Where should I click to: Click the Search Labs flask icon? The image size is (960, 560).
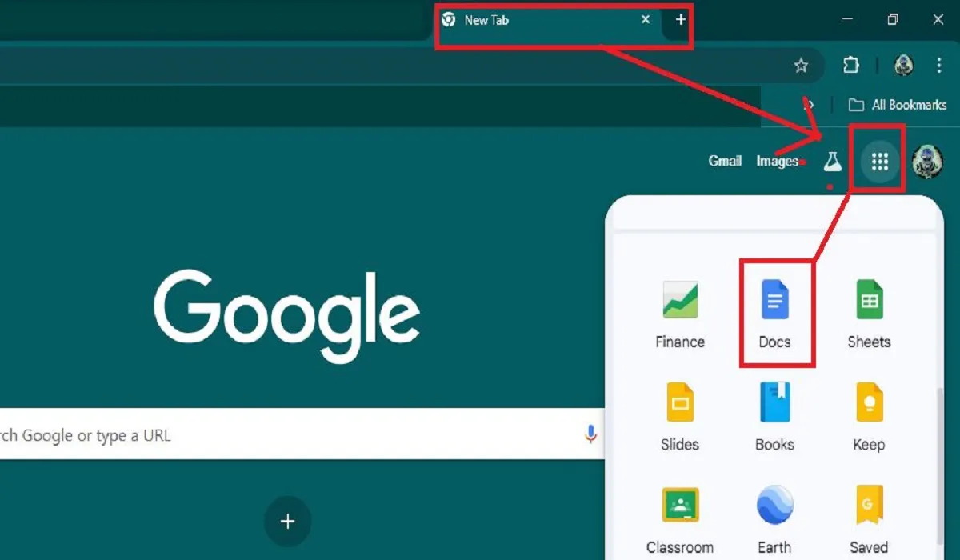pos(833,162)
